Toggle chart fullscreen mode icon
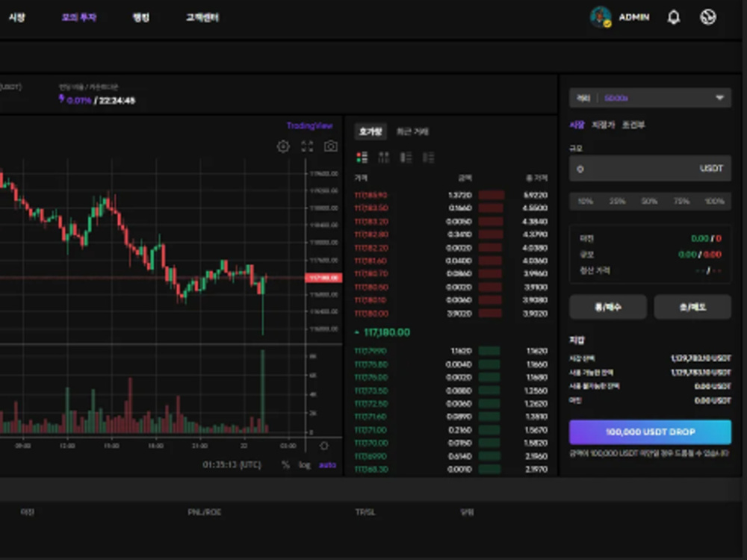Screen dimensions: 747x560 pos(307,146)
